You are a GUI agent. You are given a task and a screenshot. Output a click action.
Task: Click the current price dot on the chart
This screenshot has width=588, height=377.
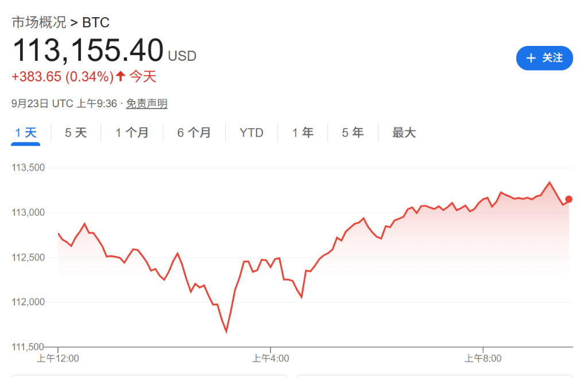(568, 199)
